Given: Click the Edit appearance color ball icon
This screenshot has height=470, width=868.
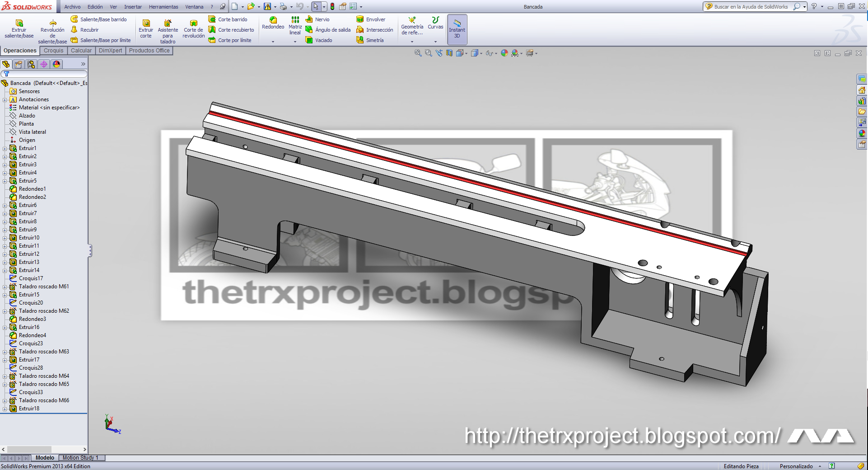Looking at the screenshot, I should [504, 53].
